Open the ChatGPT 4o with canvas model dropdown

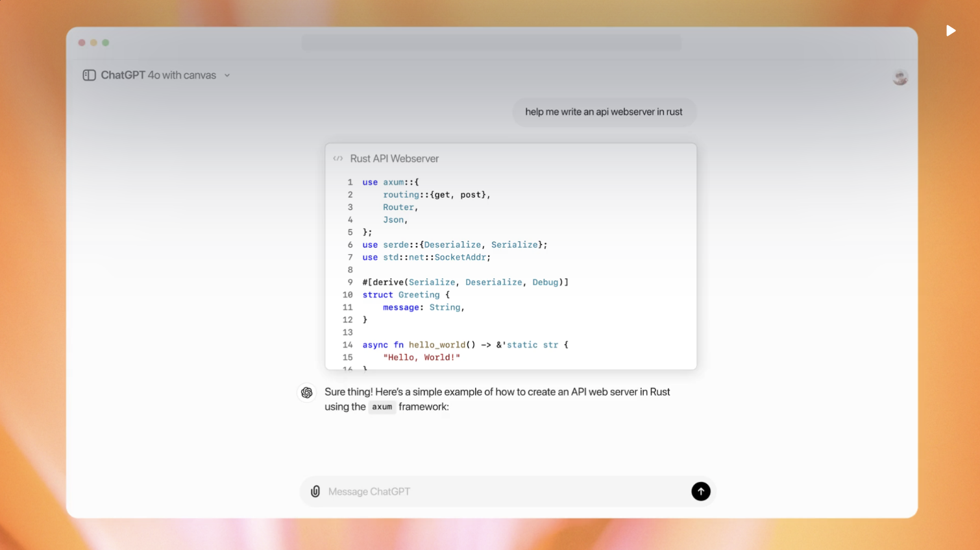point(158,75)
